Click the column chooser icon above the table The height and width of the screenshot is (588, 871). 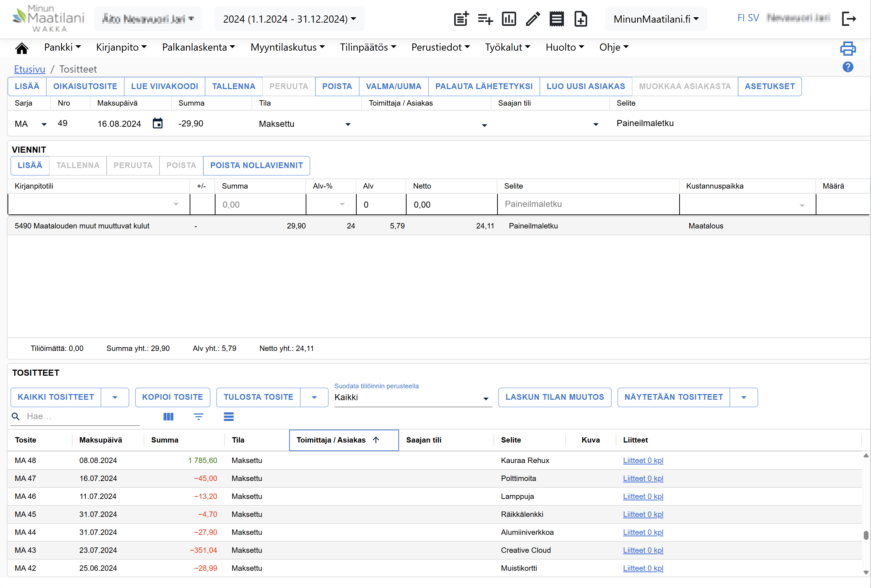pyautogui.click(x=168, y=417)
